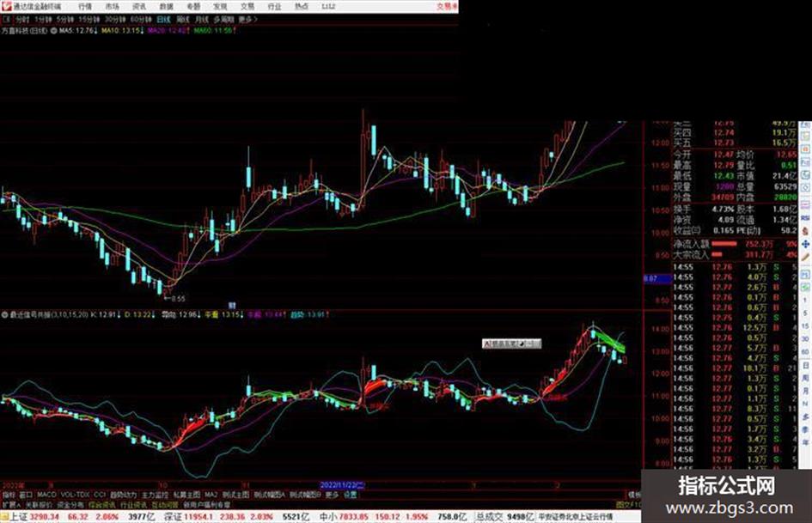The width and height of the screenshot is (812, 523).
Task: Click the 多 period shortcut in sidebar
Action: (x=805, y=417)
